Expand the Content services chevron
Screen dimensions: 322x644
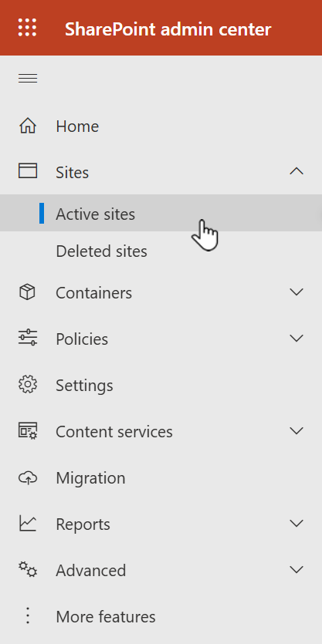coord(297,430)
